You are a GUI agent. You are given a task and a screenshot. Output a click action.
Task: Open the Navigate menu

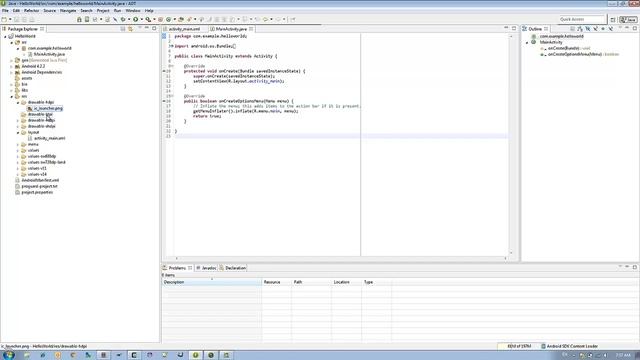click(x=68, y=11)
